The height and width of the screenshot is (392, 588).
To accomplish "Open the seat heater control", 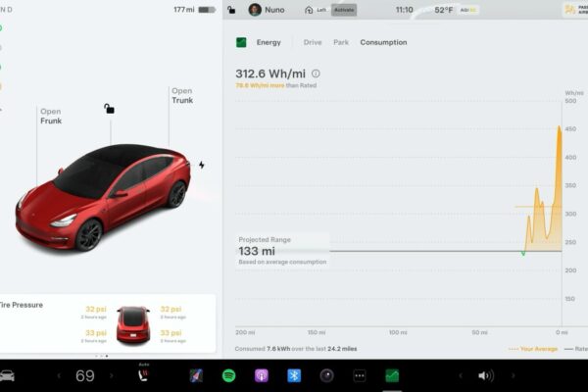I will [143, 374].
